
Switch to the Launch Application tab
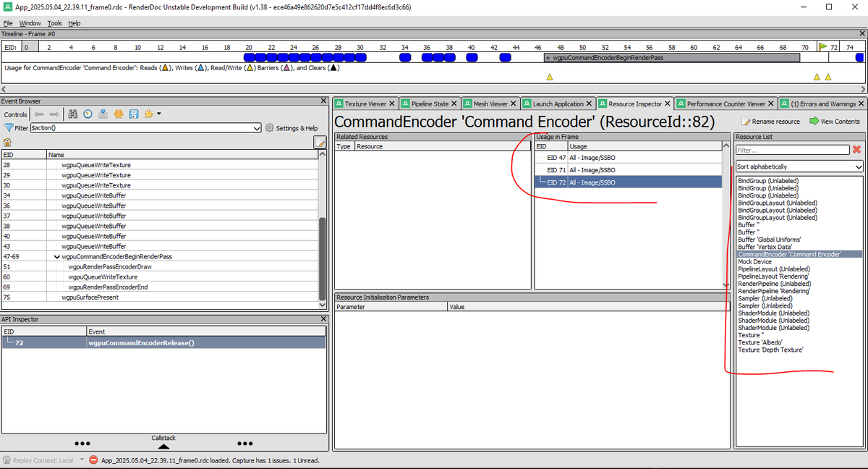tap(558, 104)
